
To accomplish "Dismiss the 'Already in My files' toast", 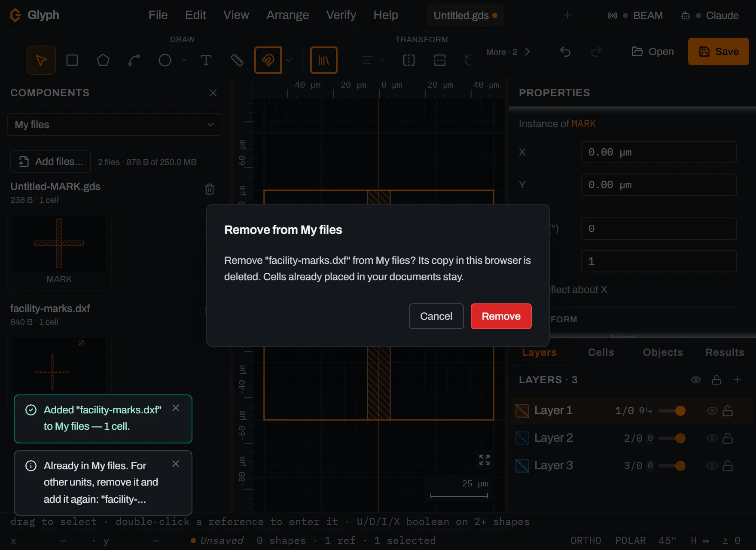I will [176, 464].
